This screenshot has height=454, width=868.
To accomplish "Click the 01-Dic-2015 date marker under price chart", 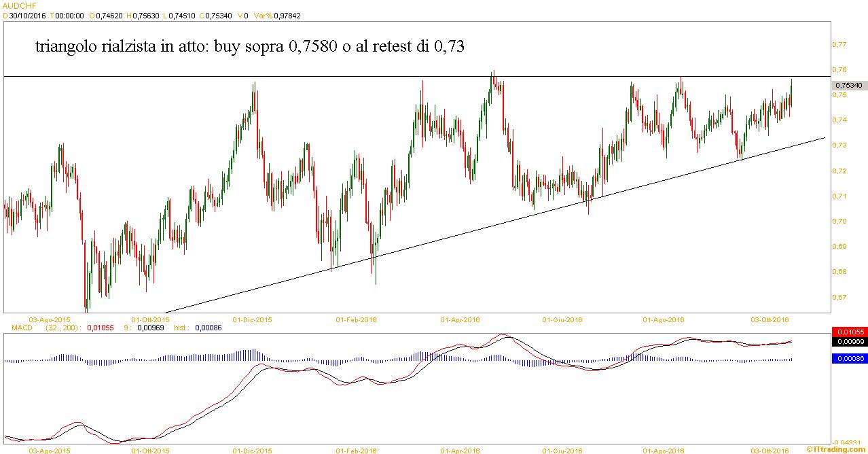I will tap(253, 319).
